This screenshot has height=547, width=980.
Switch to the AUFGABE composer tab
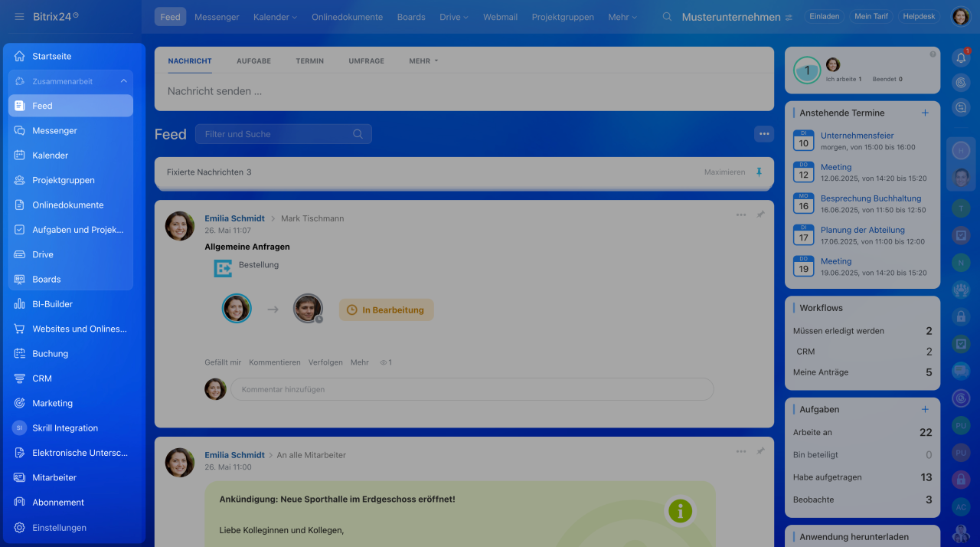(x=253, y=61)
